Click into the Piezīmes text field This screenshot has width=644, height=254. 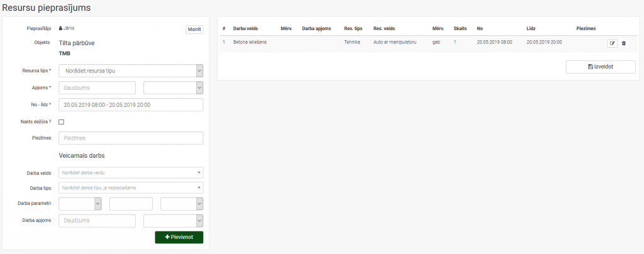(131, 138)
